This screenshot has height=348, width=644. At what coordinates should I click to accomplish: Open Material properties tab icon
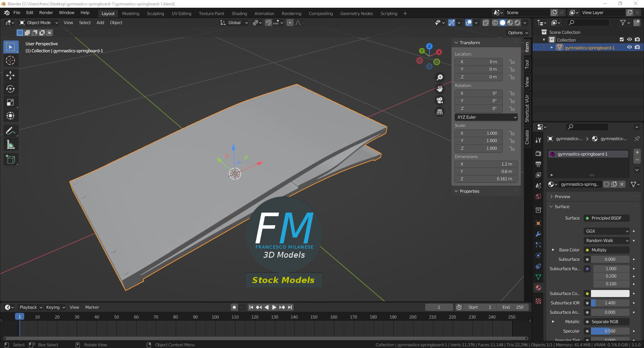pos(538,288)
